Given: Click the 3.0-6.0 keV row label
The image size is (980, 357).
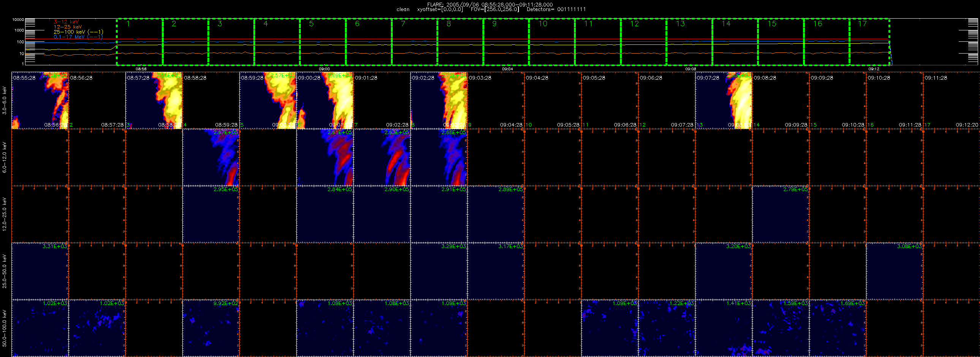Looking at the screenshot, I should (x=5, y=100).
